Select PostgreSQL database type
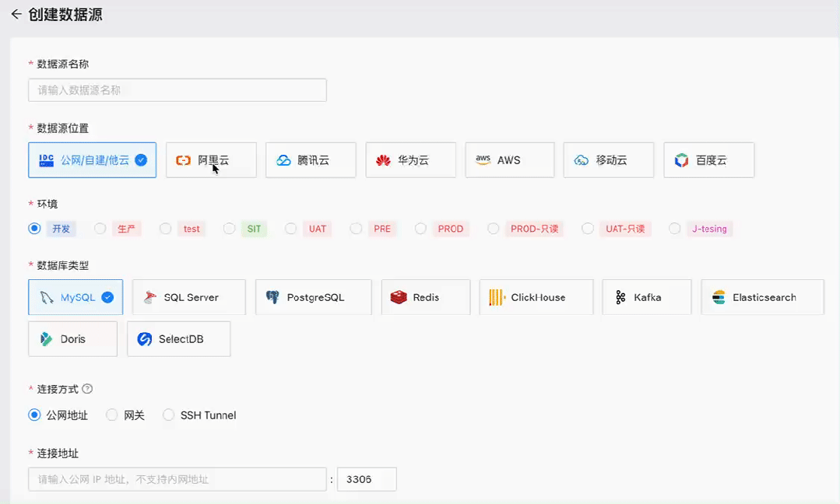 tap(314, 297)
